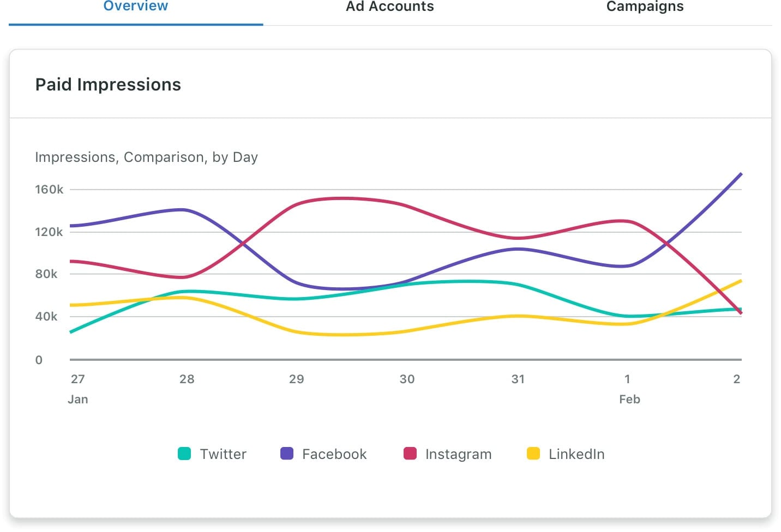Toggle the series via the Instagram legend text
Screen dimensions: 781x532
(458, 454)
